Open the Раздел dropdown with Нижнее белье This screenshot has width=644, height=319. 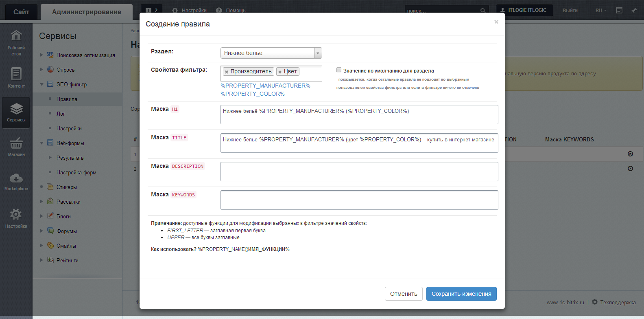pos(271,53)
